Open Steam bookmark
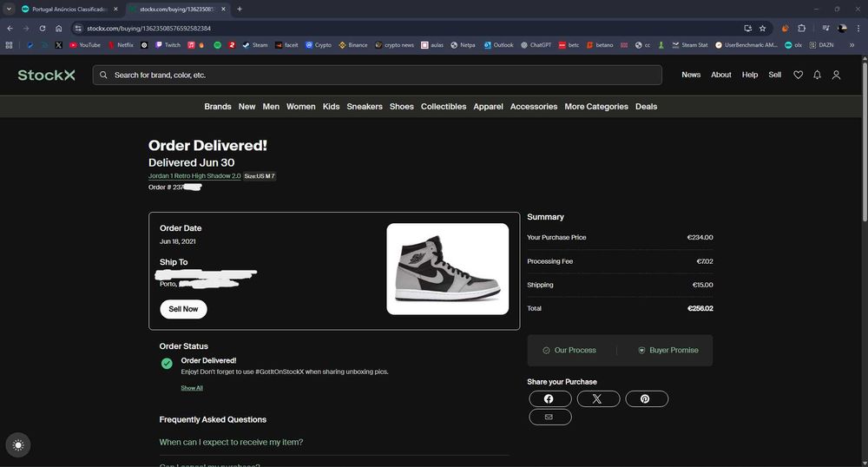Image resolution: width=868 pixels, height=467 pixels. 254,45
